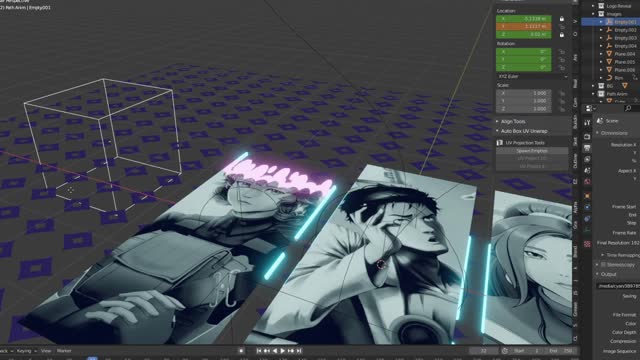Screen dimensions: 640x360
Task: Open the properties editor type dropdown
Action: pyautogui.click(x=590, y=108)
